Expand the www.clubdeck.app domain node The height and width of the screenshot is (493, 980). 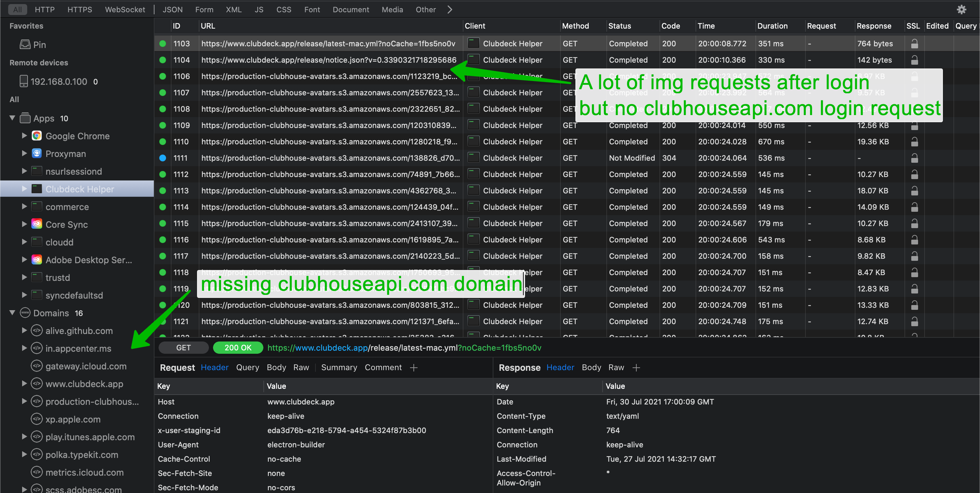[24, 383]
